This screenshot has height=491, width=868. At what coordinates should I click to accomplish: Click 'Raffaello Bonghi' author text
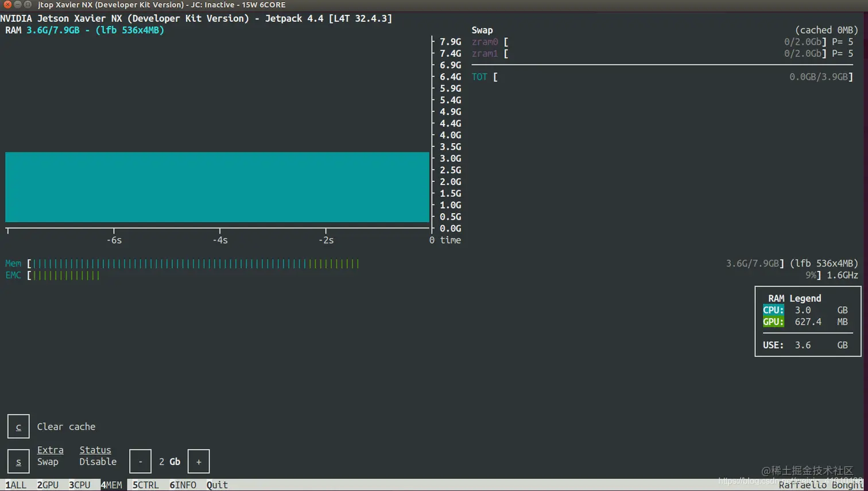click(x=821, y=486)
